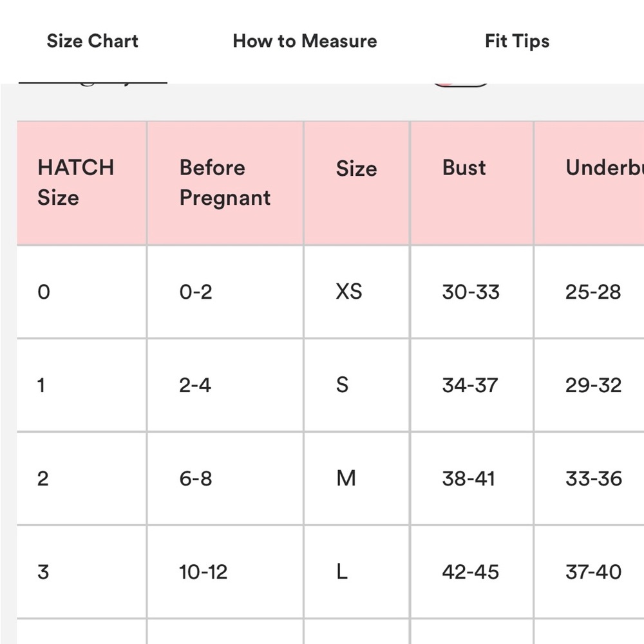Screen dimensions: 644x644
Task: Click the S size cell
Action: pos(357,385)
